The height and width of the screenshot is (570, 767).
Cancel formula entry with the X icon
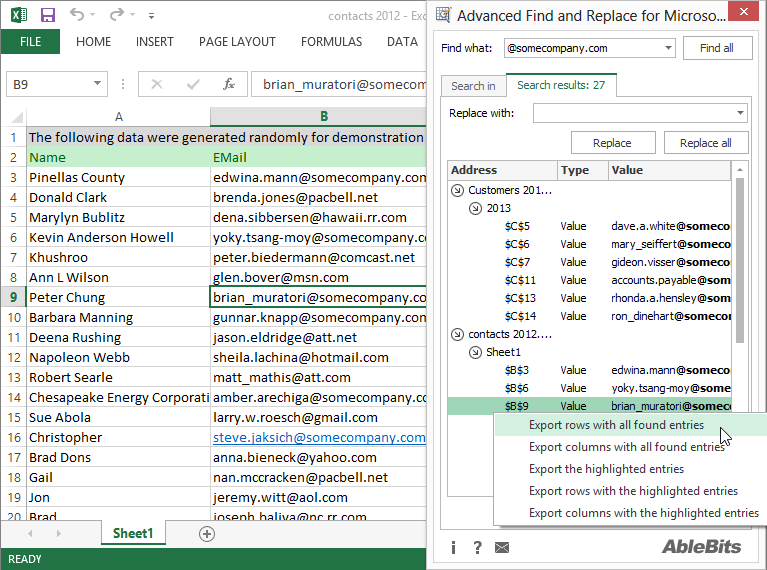(157, 85)
